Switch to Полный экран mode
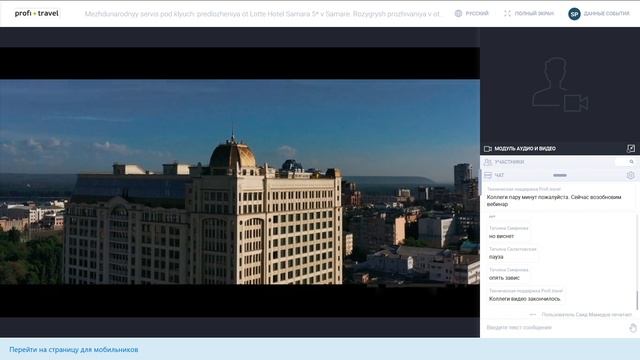This screenshot has height=360, width=640. pyautogui.click(x=534, y=13)
